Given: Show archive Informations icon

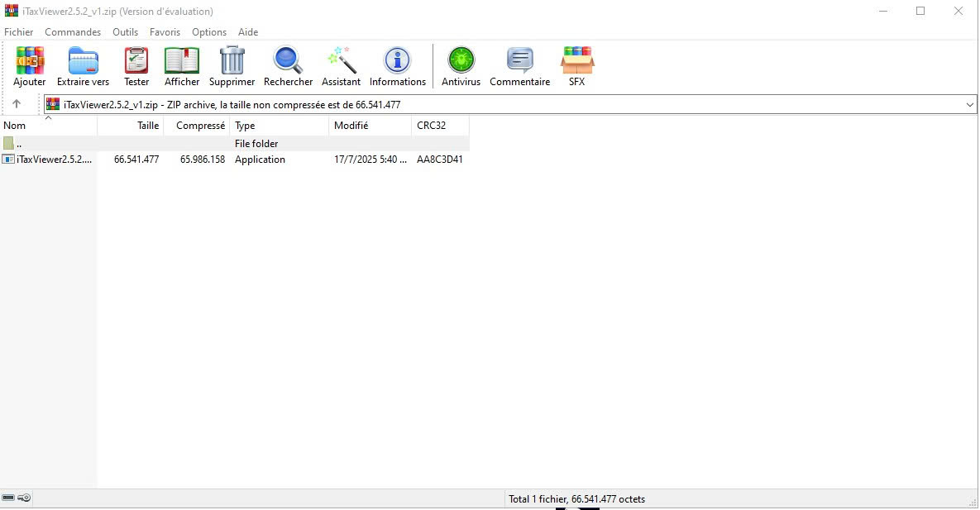Looking at the screenshot, I should coord(398,60).
